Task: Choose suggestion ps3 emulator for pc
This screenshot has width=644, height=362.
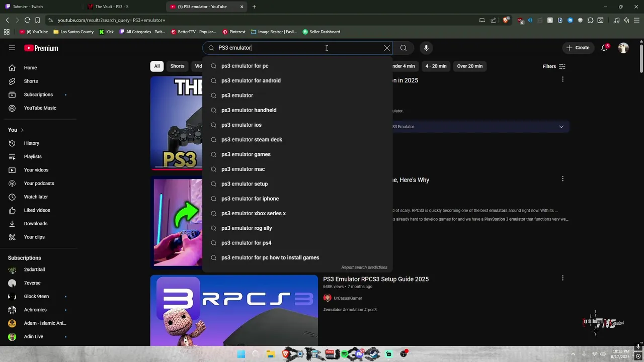Action: 297,66
